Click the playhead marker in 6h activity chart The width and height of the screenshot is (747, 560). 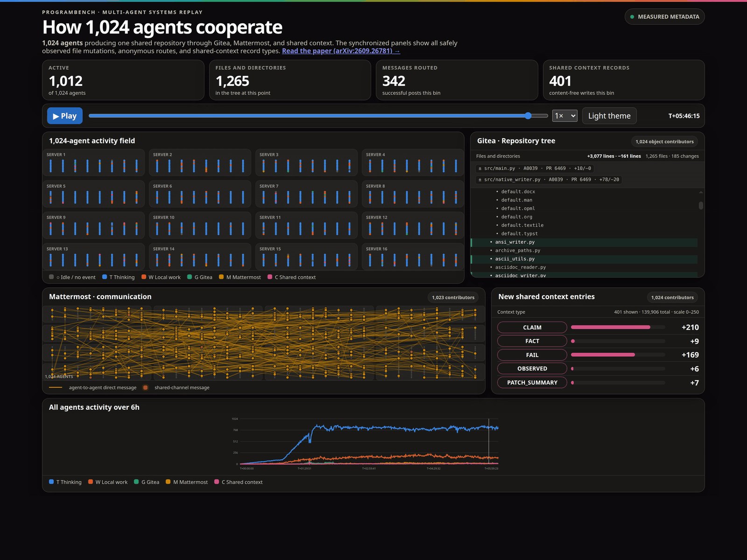489,441
